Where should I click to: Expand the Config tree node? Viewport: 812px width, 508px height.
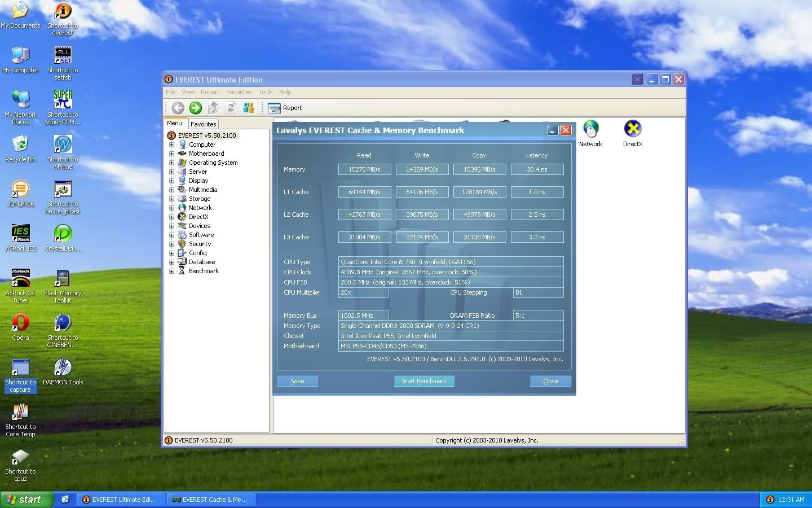172,253
